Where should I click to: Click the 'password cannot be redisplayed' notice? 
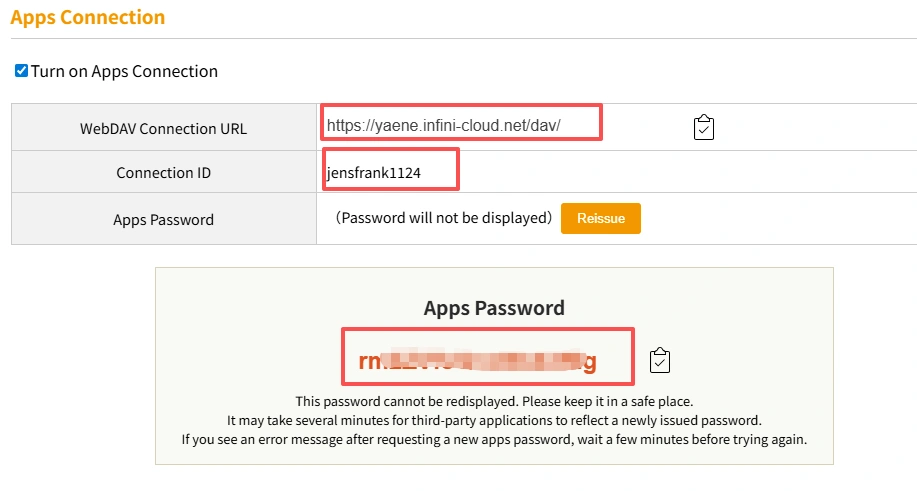point(494,400)
